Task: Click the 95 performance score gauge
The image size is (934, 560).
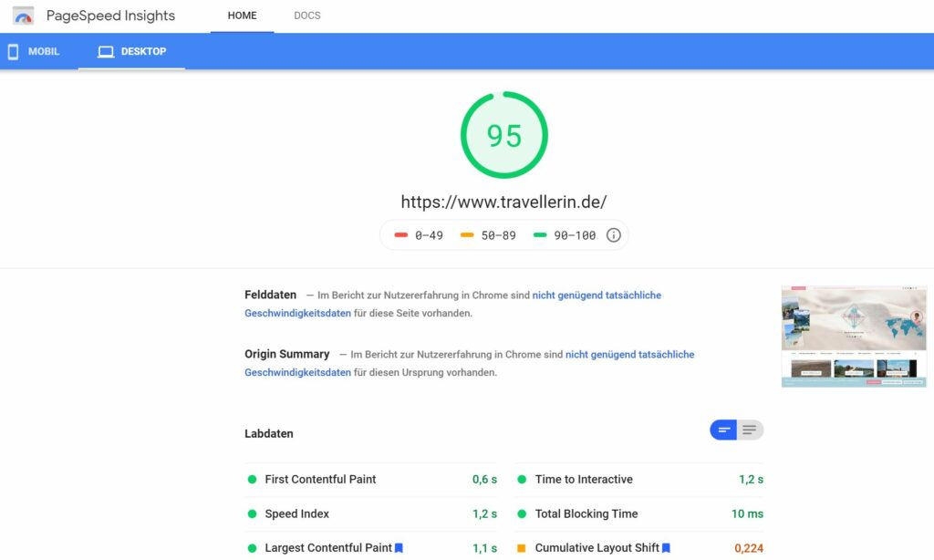Action: point(503,135)
